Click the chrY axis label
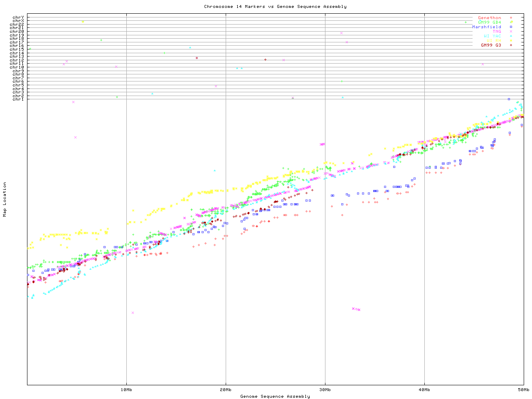The width and height of the screenshot is (532, 399). [18, 17]
